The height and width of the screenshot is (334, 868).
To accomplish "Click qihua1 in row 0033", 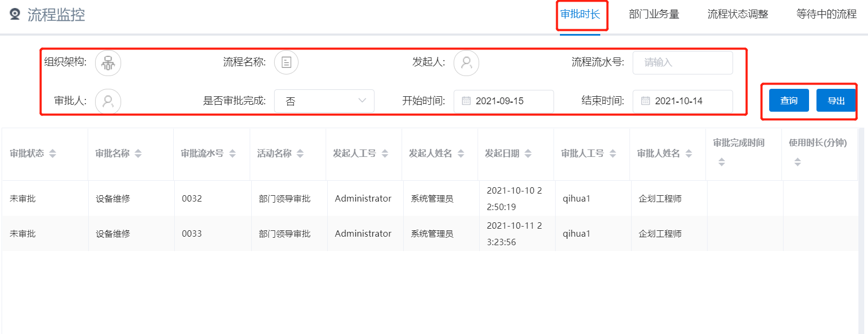I will pos(576,233).
